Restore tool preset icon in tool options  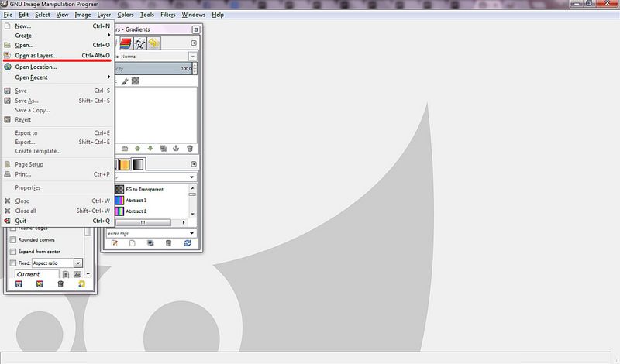pos(40,284)
